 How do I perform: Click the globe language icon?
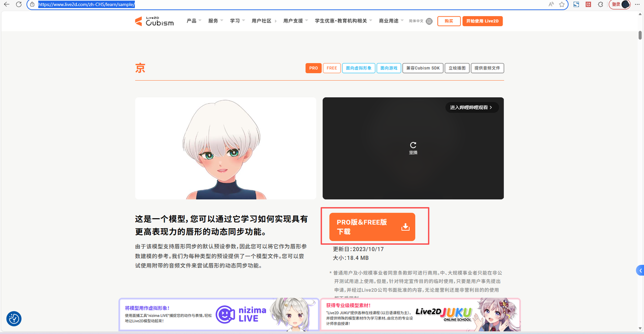[x=429, y=21]
